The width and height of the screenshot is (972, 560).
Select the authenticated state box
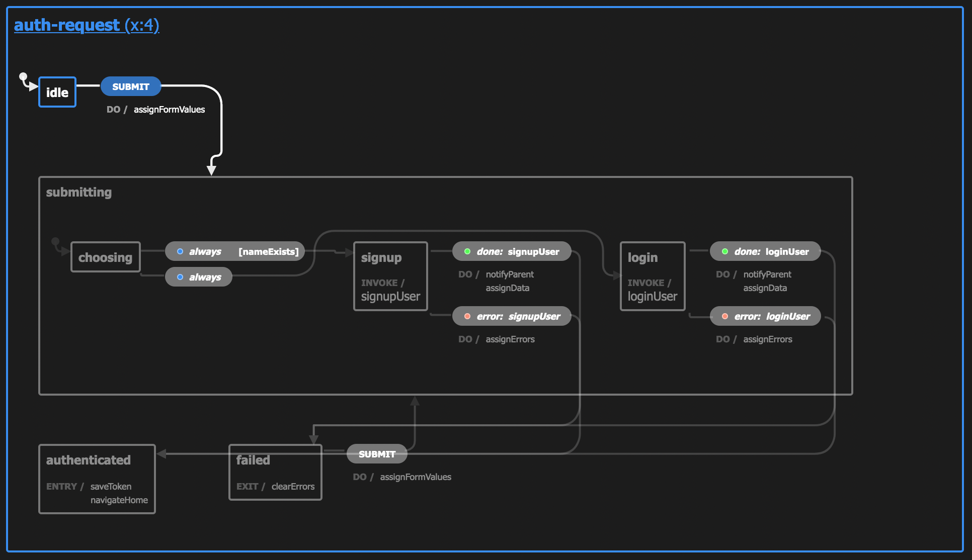[x=97, y=479]
